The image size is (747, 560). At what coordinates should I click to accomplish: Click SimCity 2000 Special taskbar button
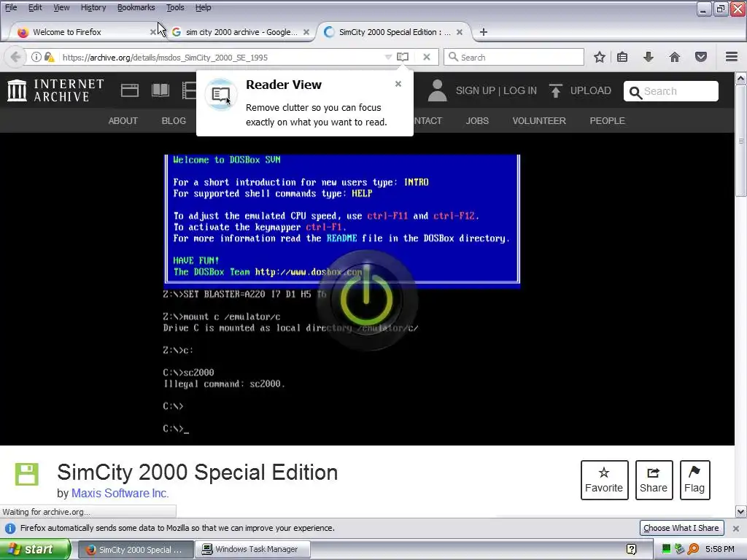(135, 549)
